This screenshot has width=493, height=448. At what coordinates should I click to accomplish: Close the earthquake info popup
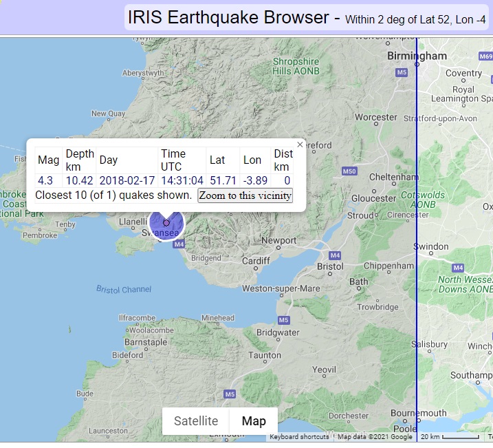tap(300, 145)
